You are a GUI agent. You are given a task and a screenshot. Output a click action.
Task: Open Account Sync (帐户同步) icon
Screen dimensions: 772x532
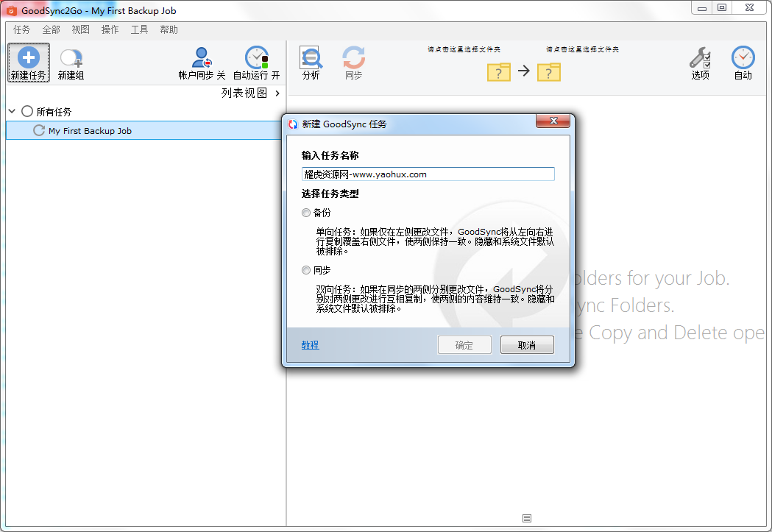201,58
